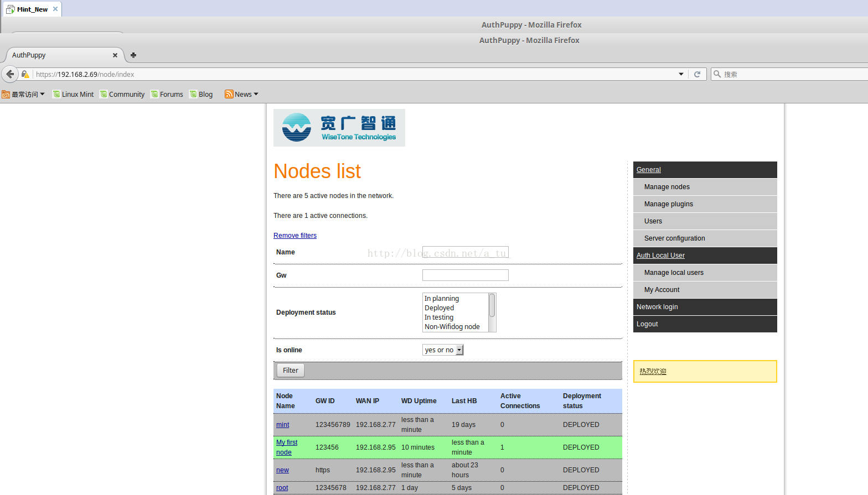Open the News feed bookmark
The height and width of the screenshot is (495, 868).
click(241, 95)
